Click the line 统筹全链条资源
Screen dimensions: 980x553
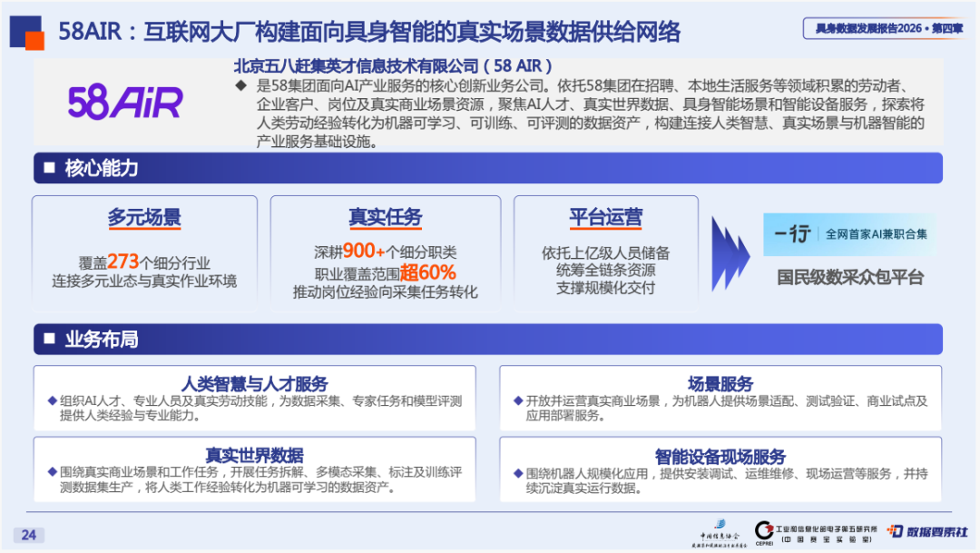(x=605, y=271)
